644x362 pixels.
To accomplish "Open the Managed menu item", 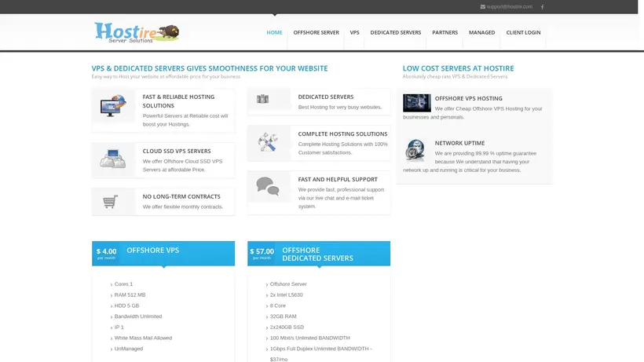I will click(481, 32).
